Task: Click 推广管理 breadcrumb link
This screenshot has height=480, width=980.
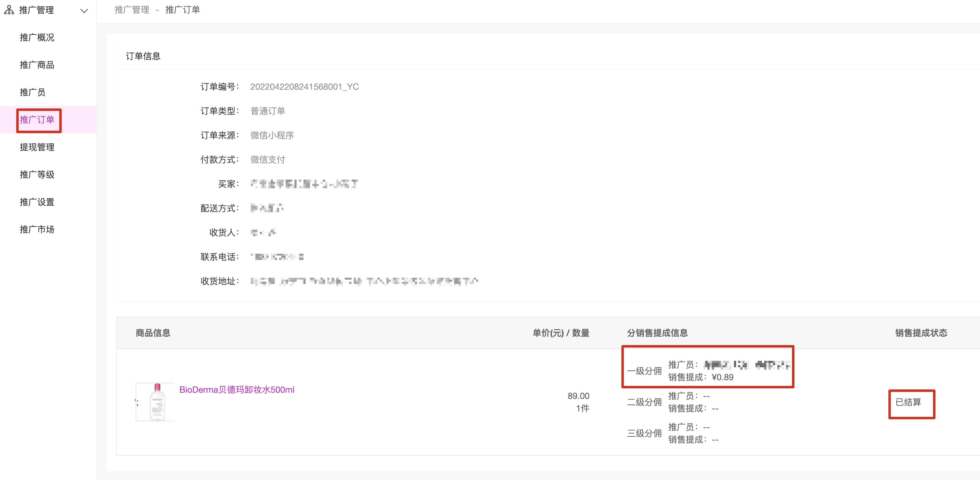Action: click(x=132, y=10)
